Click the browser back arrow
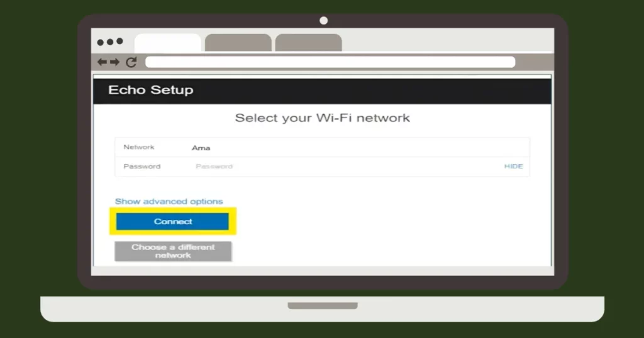 pyautogui.click(x=102, y=62)
